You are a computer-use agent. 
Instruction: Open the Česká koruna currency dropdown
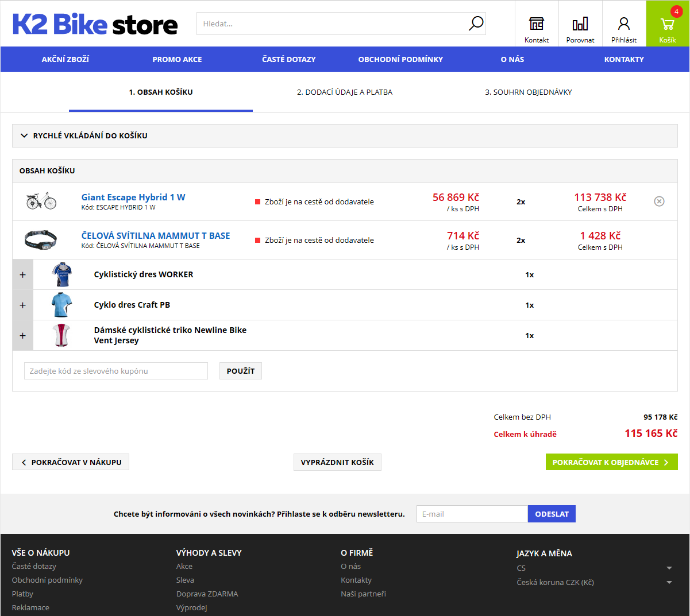[x=593, y=582]
